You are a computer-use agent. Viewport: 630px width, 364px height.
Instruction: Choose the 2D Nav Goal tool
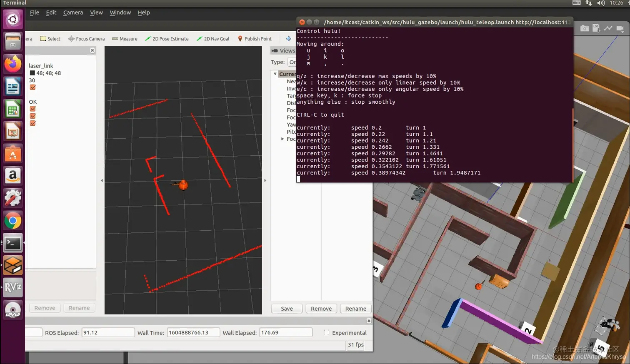[213, 39]
